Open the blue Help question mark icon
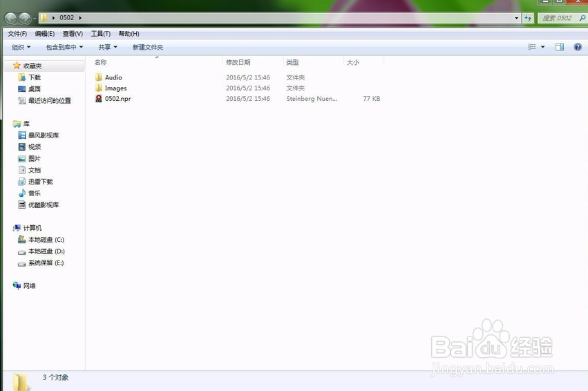This screenshot has width=588, height=391. [578, 47]
